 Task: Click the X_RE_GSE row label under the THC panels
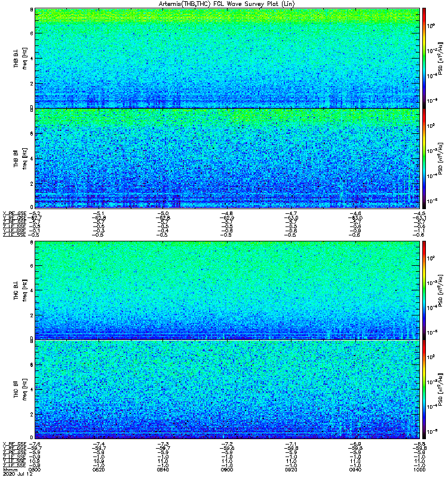(14, 444)
